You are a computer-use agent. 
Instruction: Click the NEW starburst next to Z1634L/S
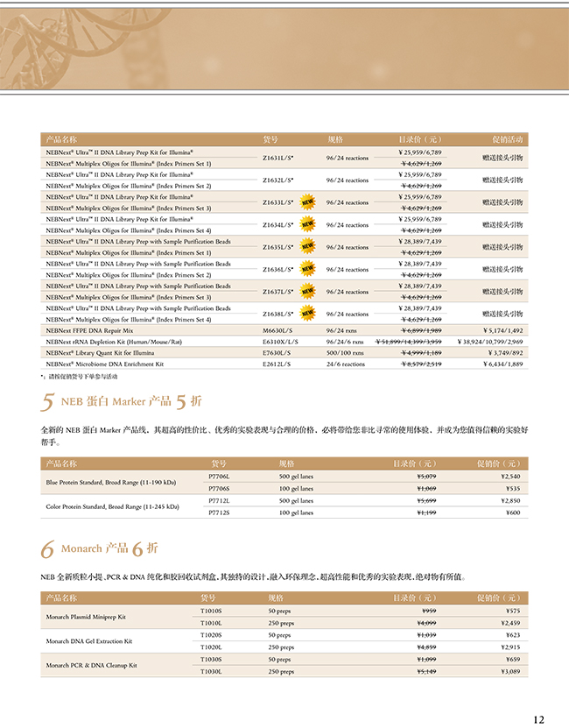[307, 224]
